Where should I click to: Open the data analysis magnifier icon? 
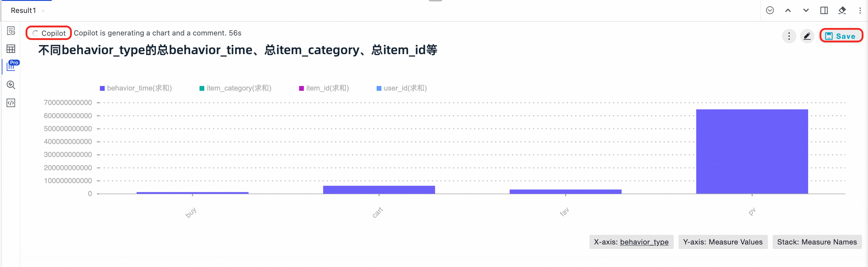[11, 85]
